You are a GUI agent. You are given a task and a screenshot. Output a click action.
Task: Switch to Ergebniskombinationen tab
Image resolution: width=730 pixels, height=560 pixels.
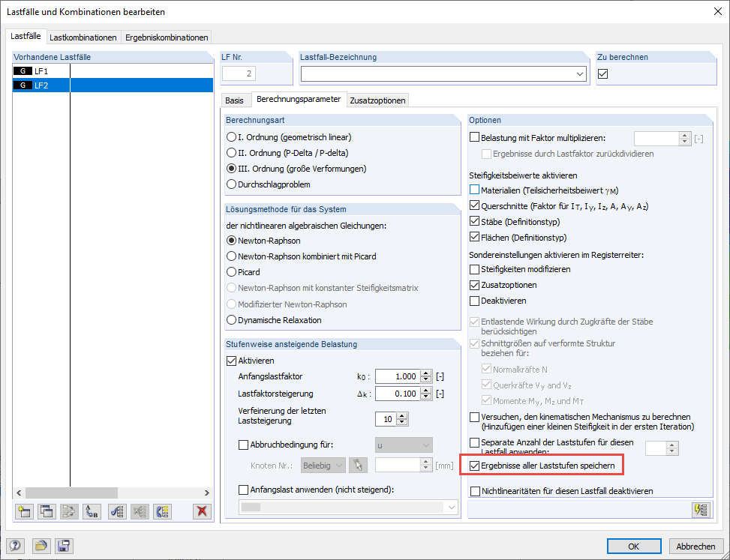pos(167,37)
